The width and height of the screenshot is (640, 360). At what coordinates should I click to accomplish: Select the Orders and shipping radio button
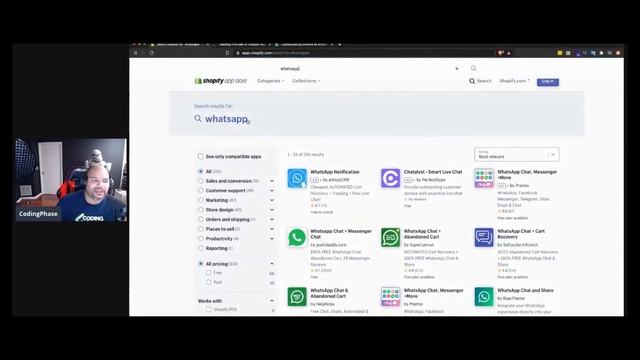pos(200,219)
